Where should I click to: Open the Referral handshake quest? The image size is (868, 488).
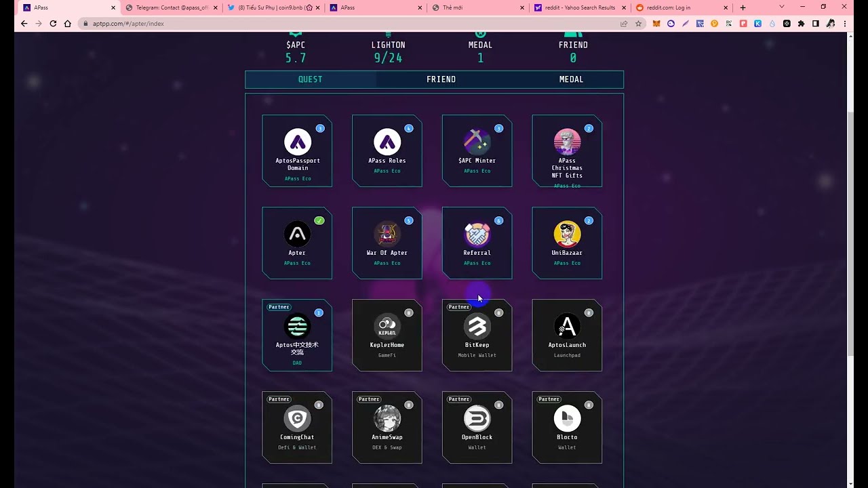click(477, 243)
